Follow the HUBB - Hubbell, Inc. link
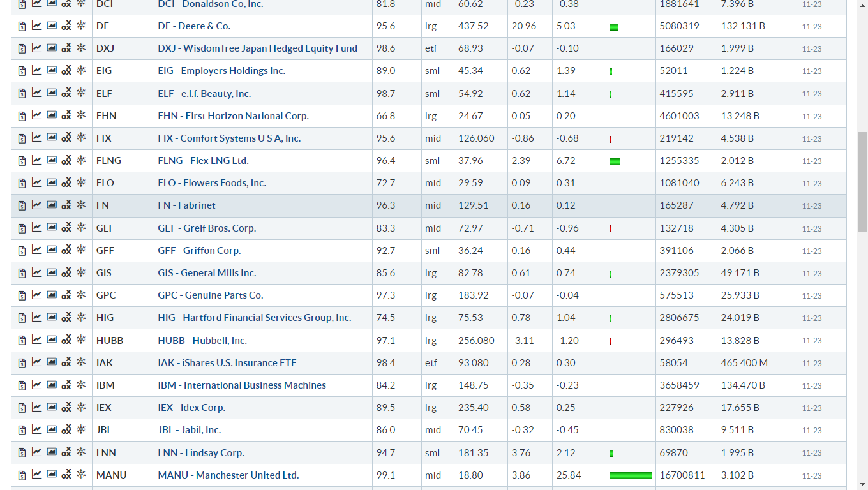The width and height of the screenshot is (868, 490). click(202, 341)
